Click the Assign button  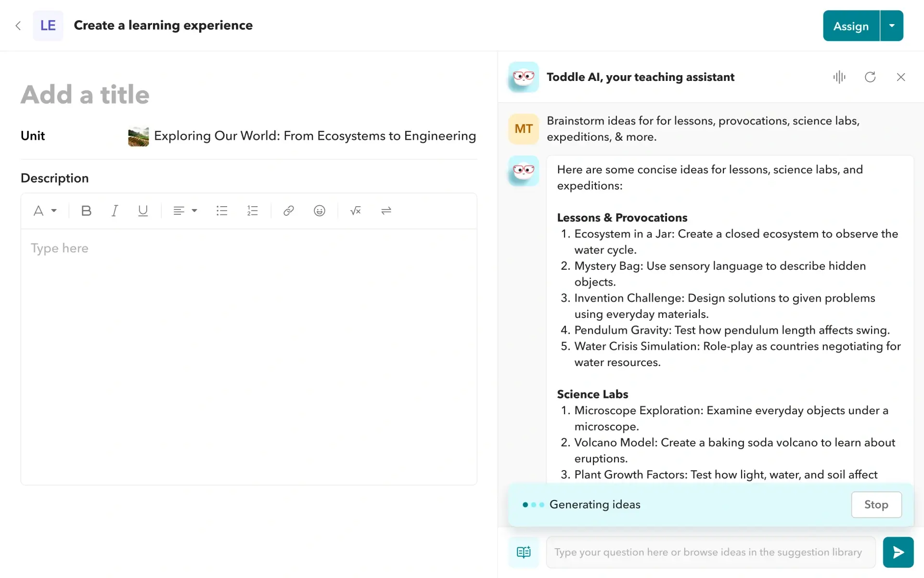pos(850,26)
